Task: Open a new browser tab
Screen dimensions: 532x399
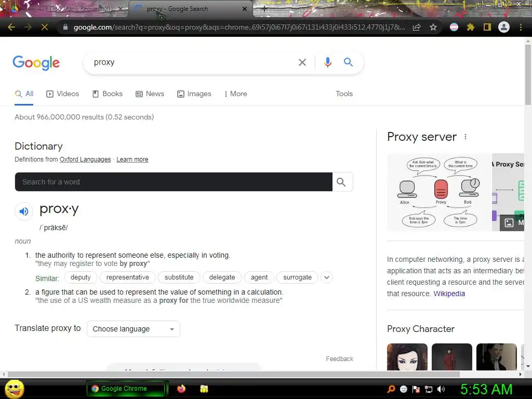Action: coord(264,9)
